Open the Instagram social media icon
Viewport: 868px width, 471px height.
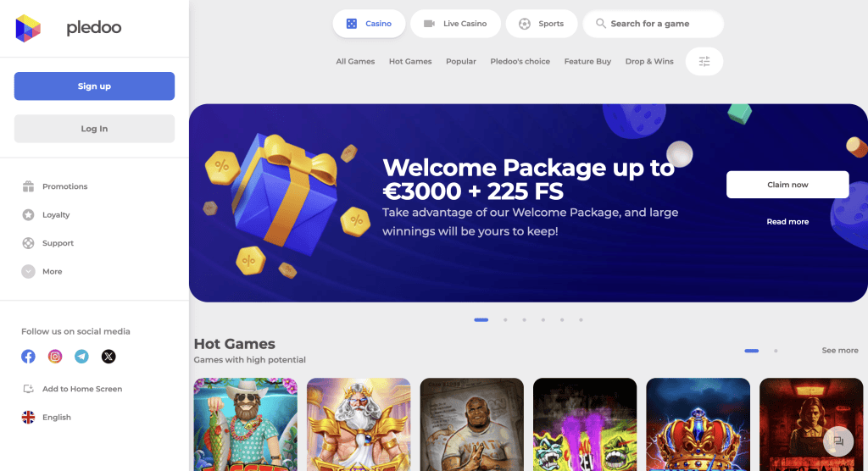[x=55, y=357]
